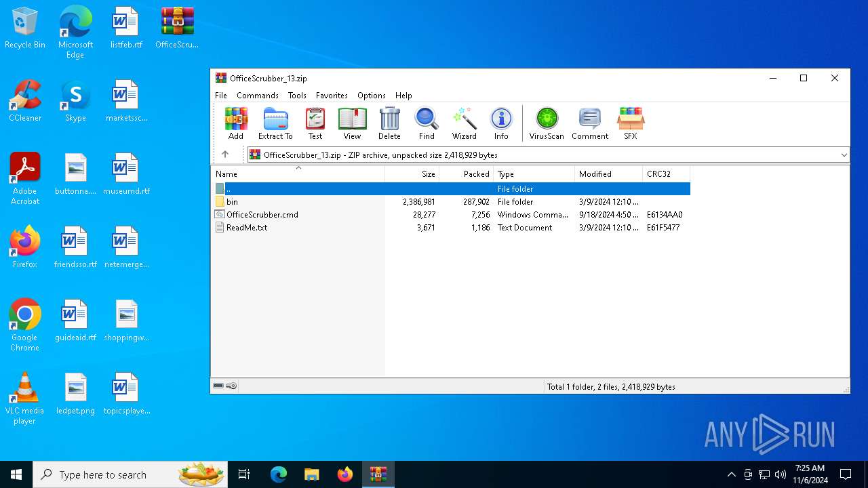Open the taskbar clock and date

point(810,474)
